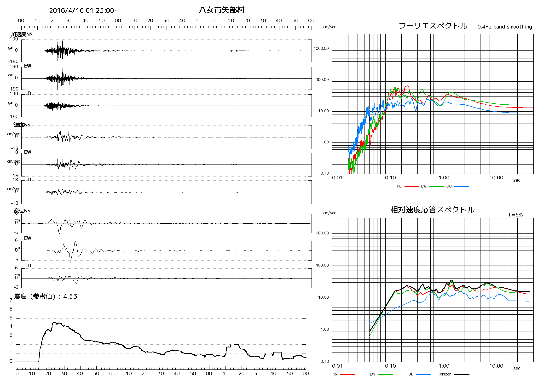Click the 相対速度応答スペクトル chart title
Screen dimensions: 555x392
tap(433, 210)
